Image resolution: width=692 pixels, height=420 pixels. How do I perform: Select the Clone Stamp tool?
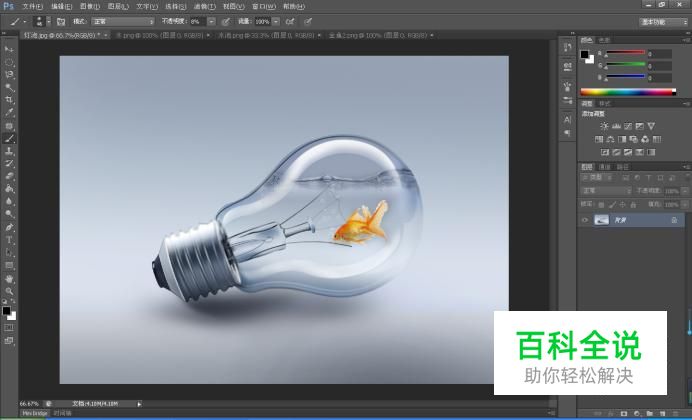pos(9,151)
